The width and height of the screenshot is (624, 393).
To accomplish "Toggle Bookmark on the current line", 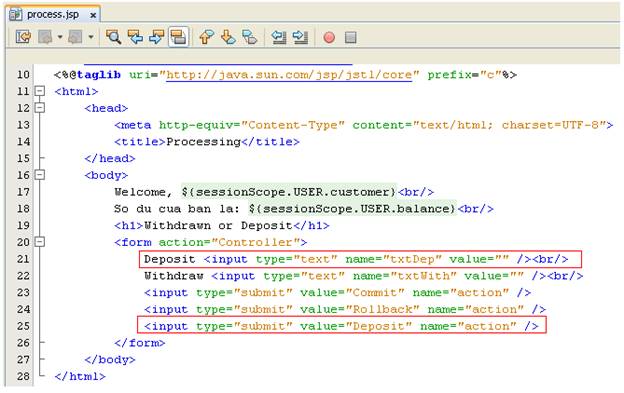I will (x=250, y=37).
